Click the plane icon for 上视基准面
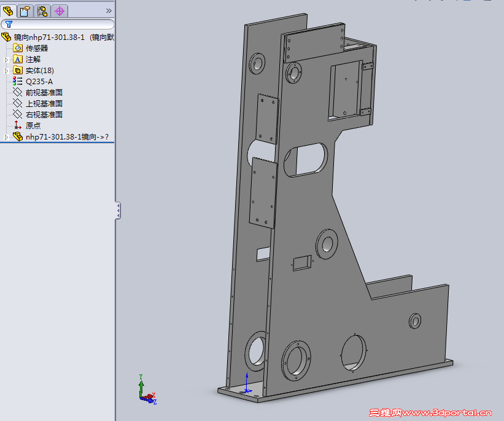 (17, 103)
